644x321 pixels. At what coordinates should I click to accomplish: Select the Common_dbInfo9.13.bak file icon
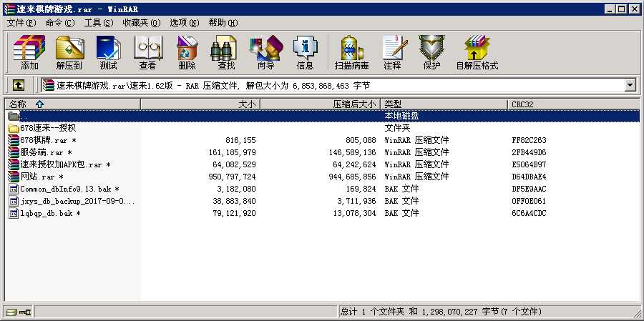click(x=14, y=189)
